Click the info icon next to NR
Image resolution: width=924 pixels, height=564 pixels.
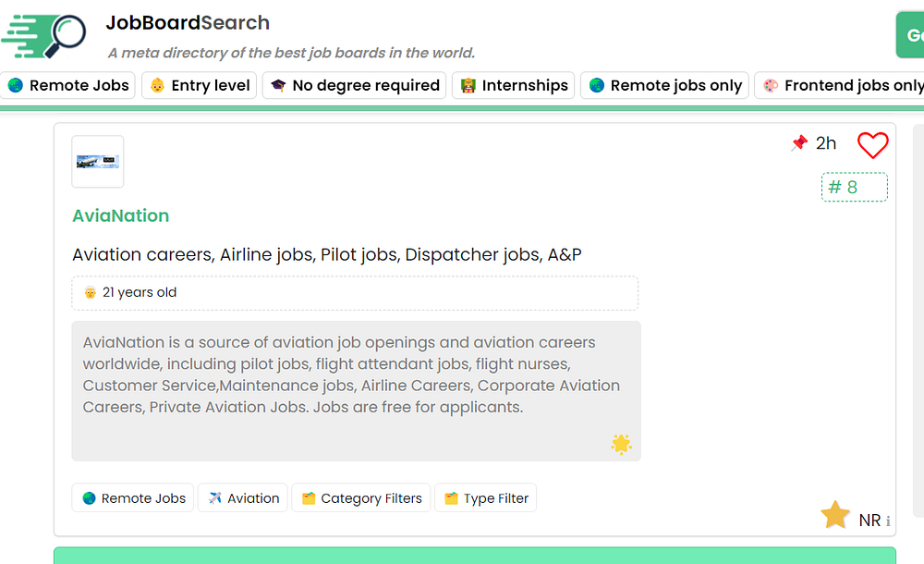(x=888, y=521)
